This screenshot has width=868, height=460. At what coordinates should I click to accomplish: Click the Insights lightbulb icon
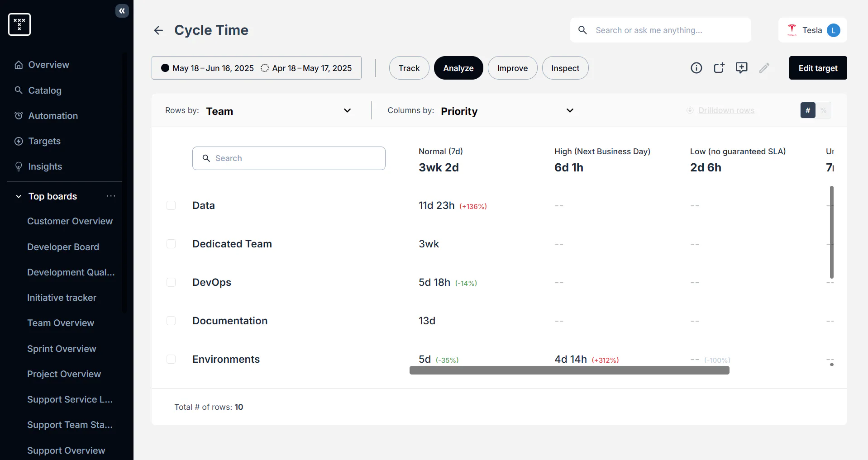coord(19,166)
